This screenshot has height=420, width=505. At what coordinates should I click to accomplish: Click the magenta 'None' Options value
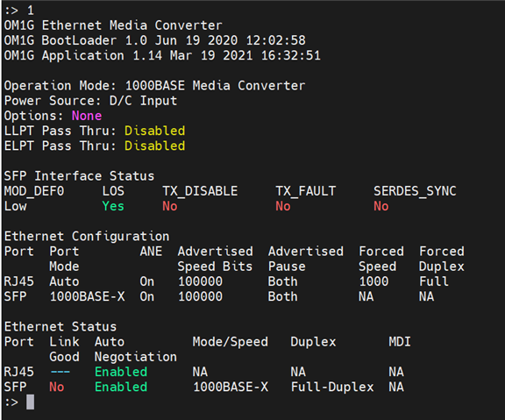(x=87, y=116)
